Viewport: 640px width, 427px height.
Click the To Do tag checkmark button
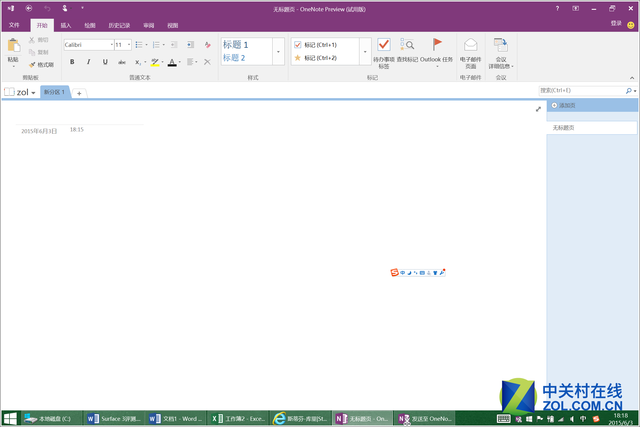tap(384, 53)
